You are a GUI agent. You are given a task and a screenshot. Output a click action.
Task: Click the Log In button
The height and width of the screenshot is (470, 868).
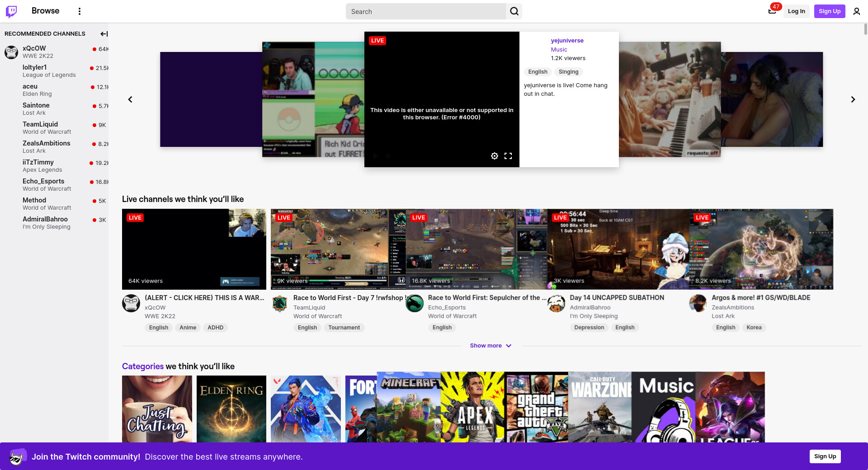pyautogui.click(x=796, y=11)
